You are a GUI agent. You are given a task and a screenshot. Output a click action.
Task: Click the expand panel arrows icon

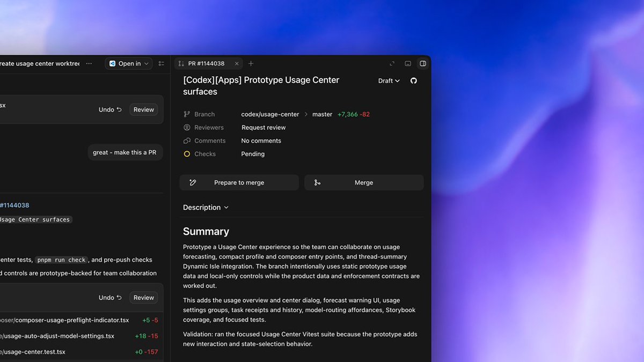click(392, 63)
